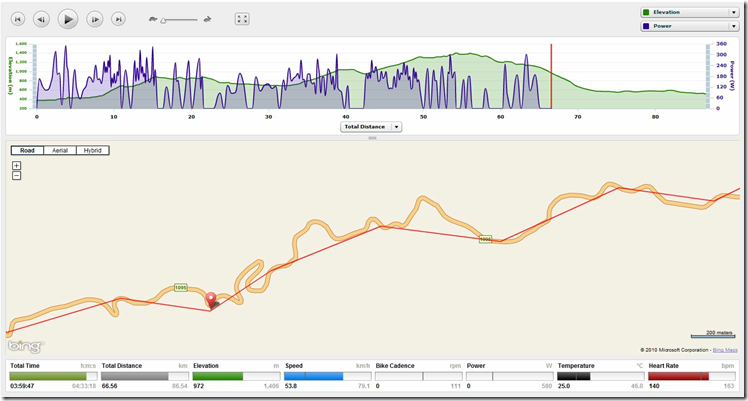
Task: Click the Speed value 53.8
Action: [291, 386]
